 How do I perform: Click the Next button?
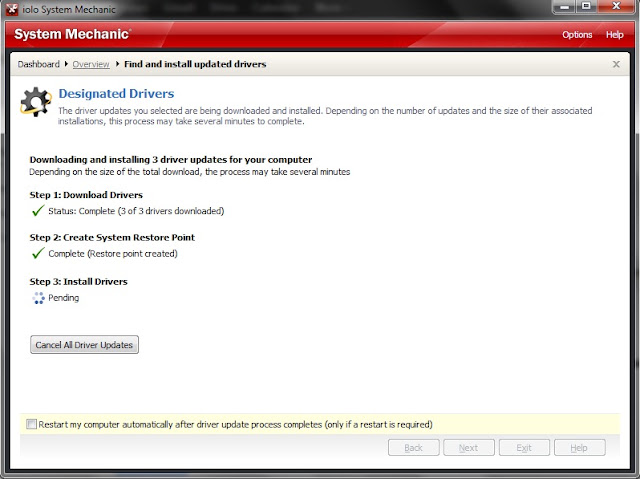point(469,448)
